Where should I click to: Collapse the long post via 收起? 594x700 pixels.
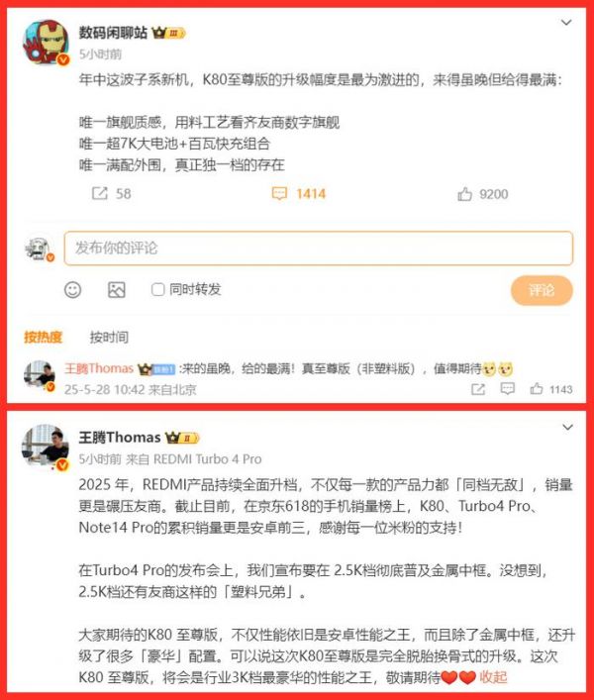493,677
